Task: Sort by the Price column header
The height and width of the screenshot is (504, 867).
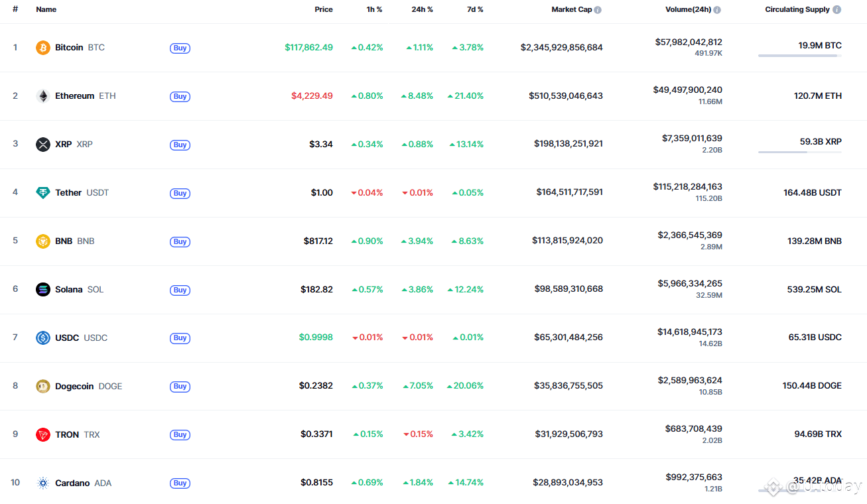Action: [x=324, y=10]
